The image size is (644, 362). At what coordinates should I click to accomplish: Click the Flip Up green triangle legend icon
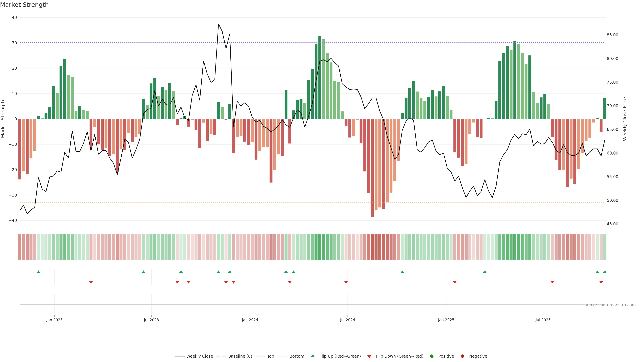tap(312, 356)
